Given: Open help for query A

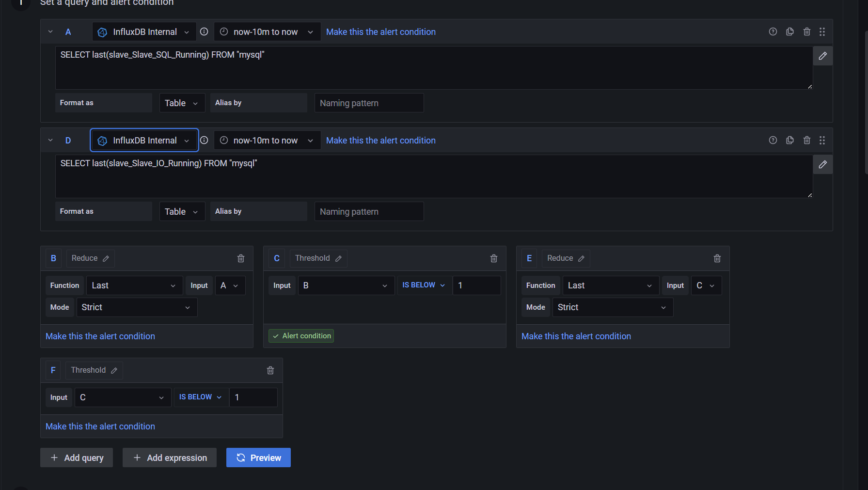Looking at the screenshot, I should (x=773, y=32).
